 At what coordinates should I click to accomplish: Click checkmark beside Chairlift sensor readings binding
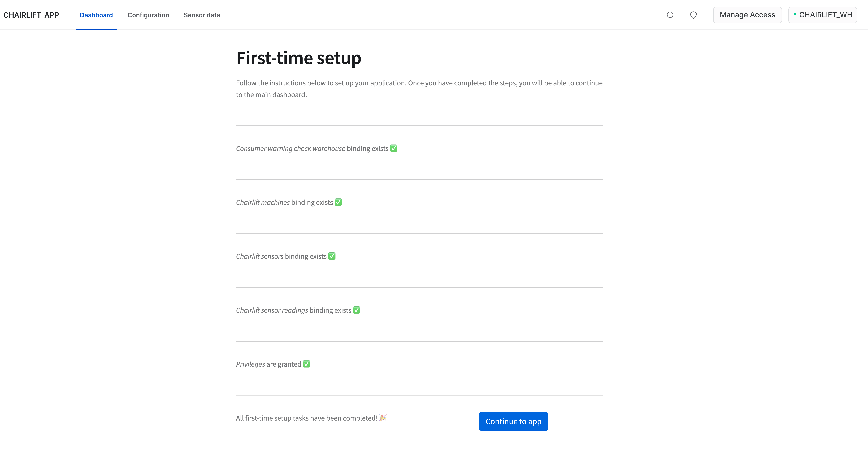[x=356, y=310]
